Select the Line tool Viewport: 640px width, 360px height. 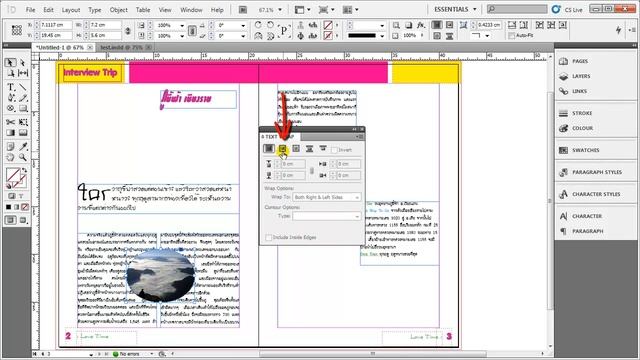(23, 87)
